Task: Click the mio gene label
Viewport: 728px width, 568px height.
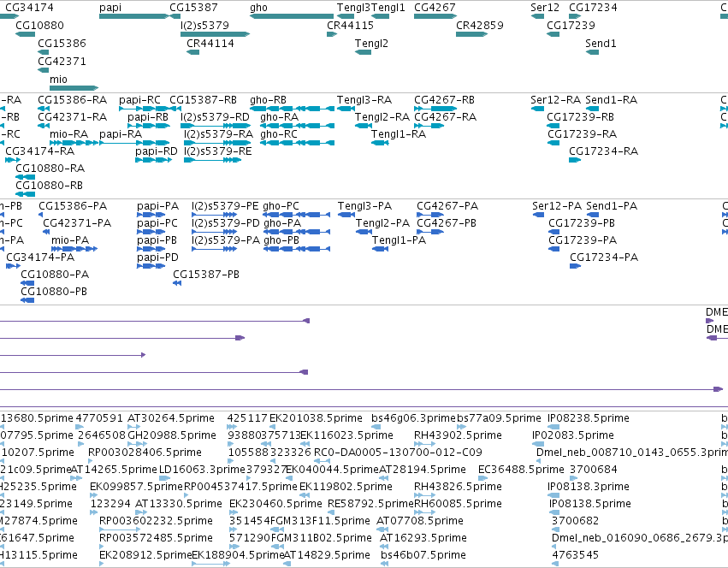Action: point(58,80)
